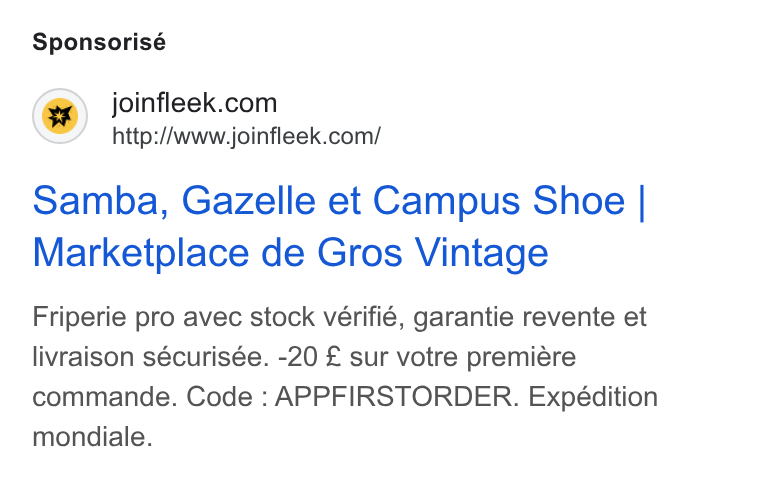
Task: Click the 'livraison sécurisée' phrase
Action: 150,357
